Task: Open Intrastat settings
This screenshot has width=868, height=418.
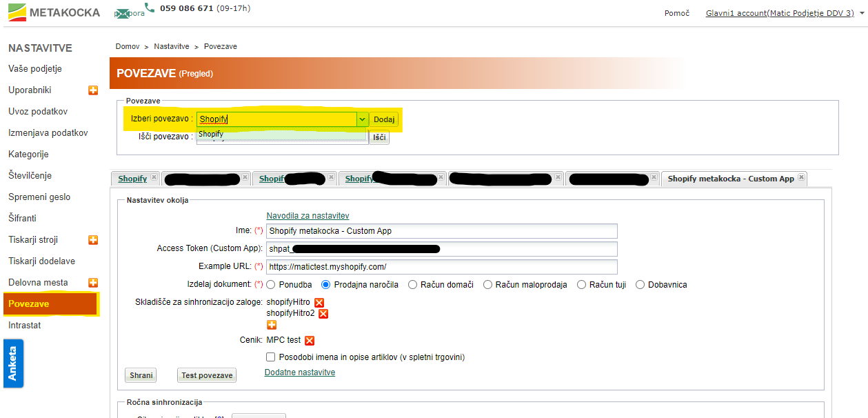Action: [24, 326]
